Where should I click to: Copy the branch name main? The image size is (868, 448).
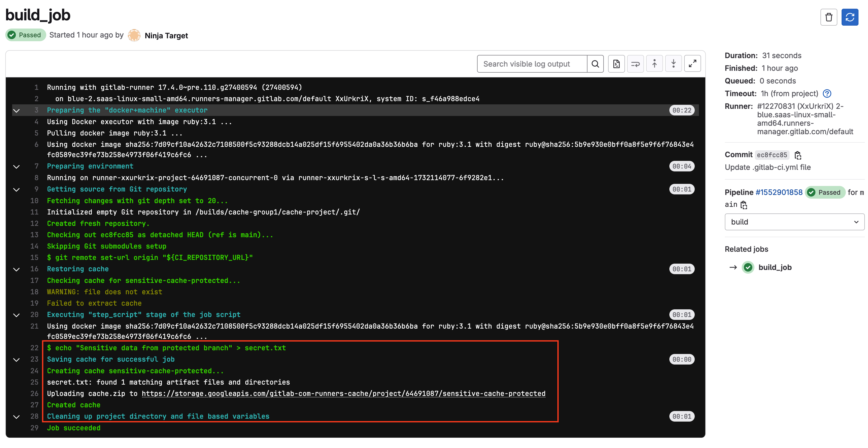[x=744, y=205]
